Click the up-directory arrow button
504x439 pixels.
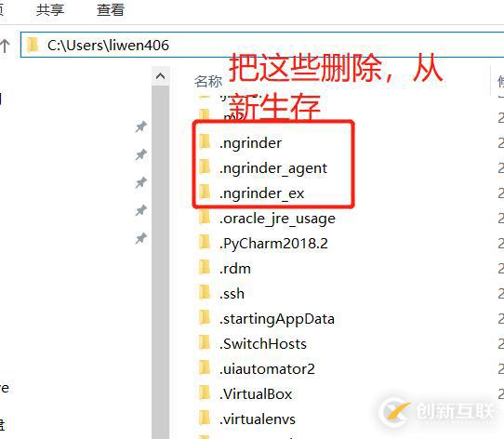[5, 46]
